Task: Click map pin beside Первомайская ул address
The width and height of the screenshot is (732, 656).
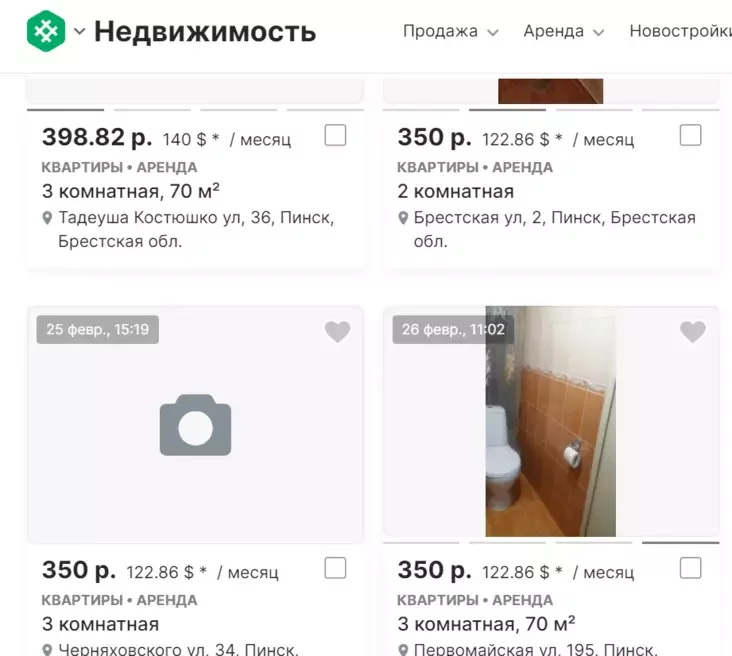Action: click(403, 650)
